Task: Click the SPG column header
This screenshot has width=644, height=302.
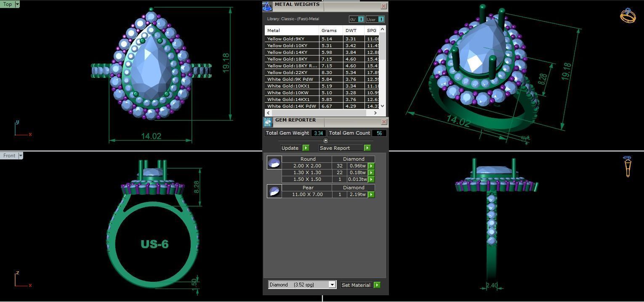Action: click(372, 30)
